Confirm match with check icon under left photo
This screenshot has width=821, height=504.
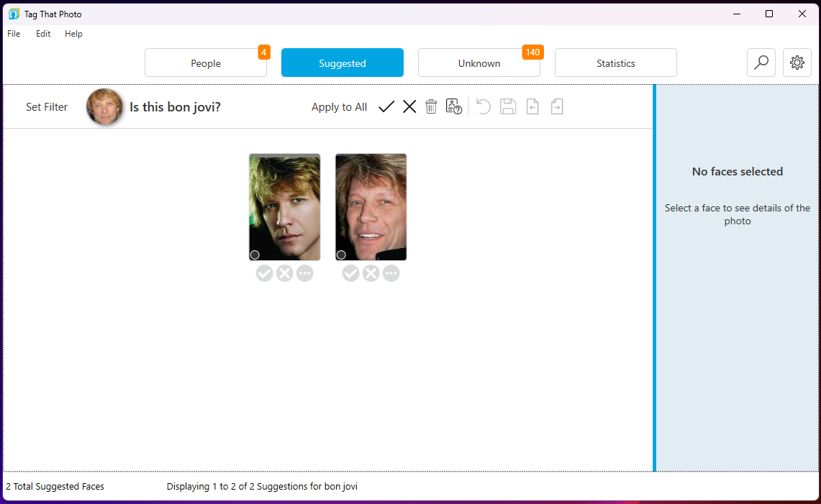coord(264,273)
